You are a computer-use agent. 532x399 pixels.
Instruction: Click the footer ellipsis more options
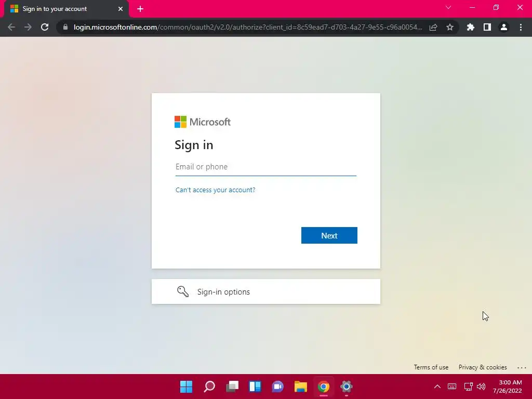[522, 367]
